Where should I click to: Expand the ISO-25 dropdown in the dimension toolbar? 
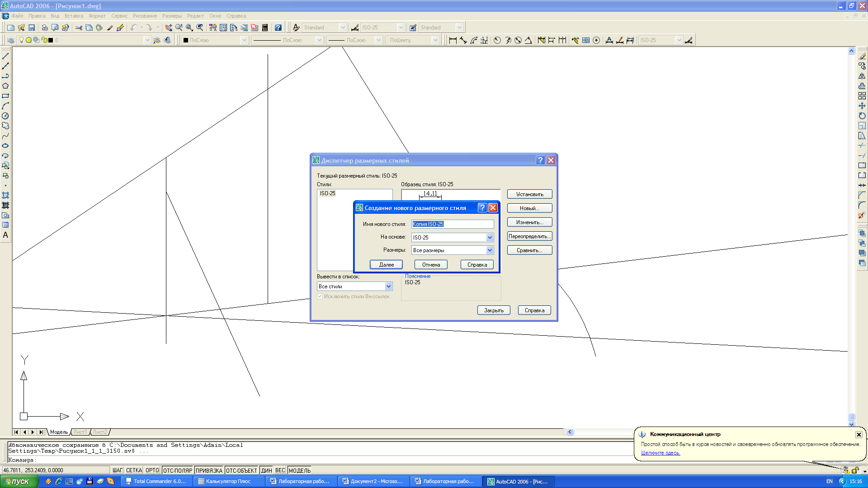[x=679, y=40]
